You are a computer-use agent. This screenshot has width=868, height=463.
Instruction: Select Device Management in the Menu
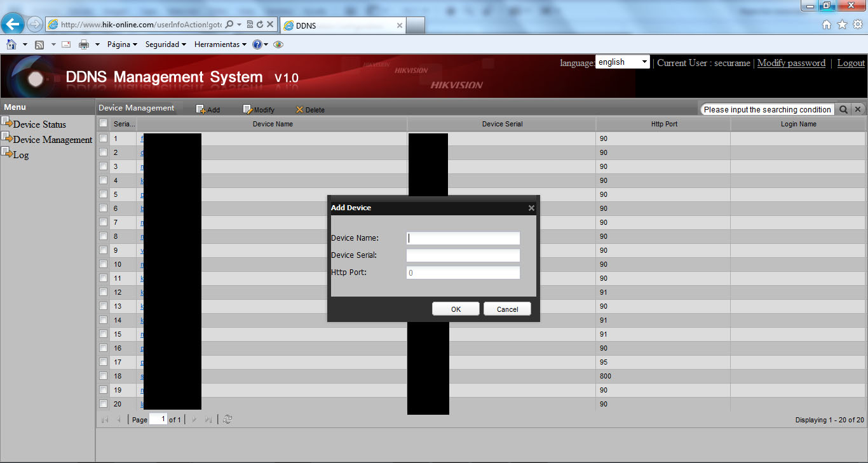(x=53, y=139)
